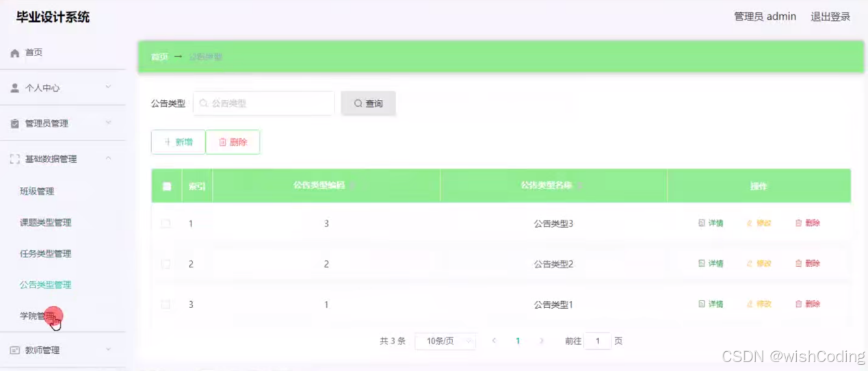Click the bracket icon beside 基础数据管理

point(15,159)
